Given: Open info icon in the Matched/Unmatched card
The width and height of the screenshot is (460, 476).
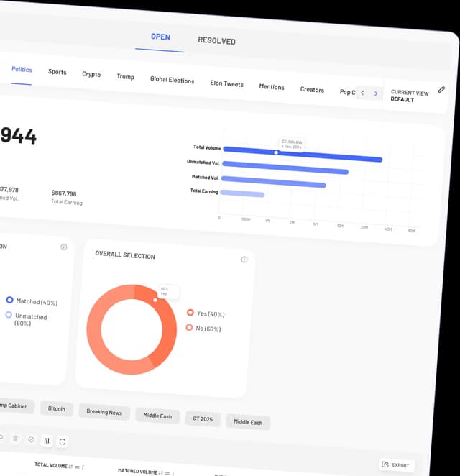Looking at the screenshot, I should tap(64, 247).
